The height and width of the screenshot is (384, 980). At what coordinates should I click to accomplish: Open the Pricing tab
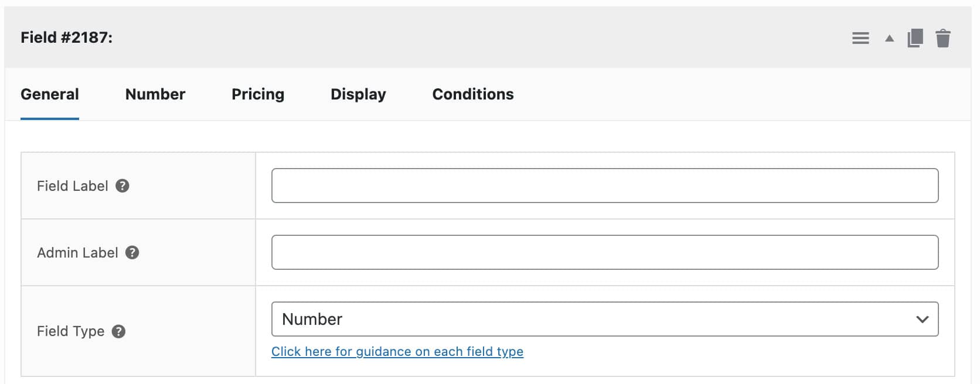258,94
